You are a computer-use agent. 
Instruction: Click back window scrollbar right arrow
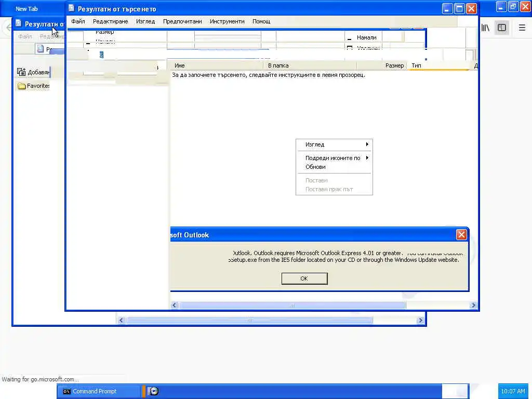[420, 320]
